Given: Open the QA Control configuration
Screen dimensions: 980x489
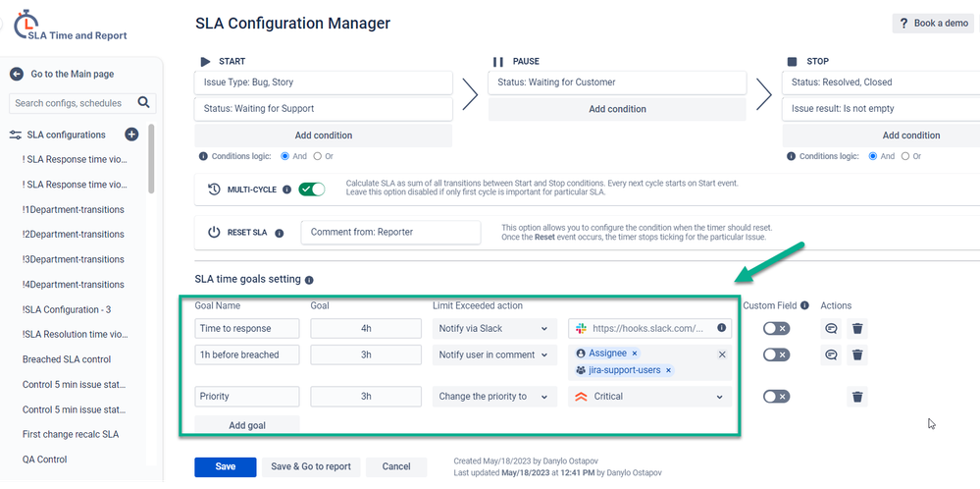Looking at the screenshot, I should [x=44, y=460].
